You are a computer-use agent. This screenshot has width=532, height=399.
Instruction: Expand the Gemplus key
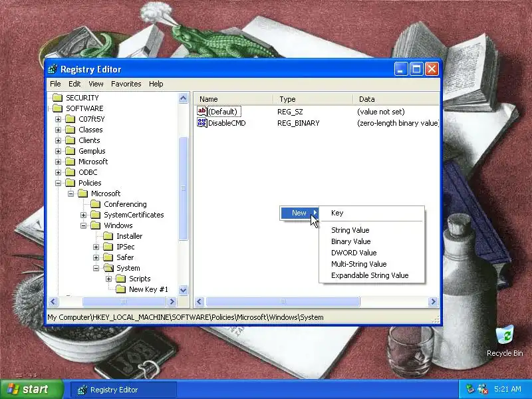(58, 151)
